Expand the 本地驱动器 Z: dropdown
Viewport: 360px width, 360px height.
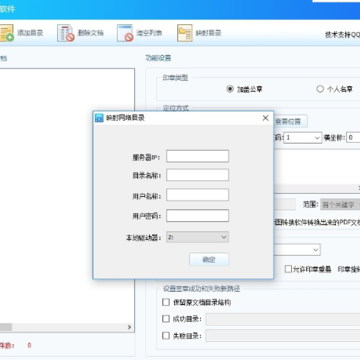click(197, 237)
